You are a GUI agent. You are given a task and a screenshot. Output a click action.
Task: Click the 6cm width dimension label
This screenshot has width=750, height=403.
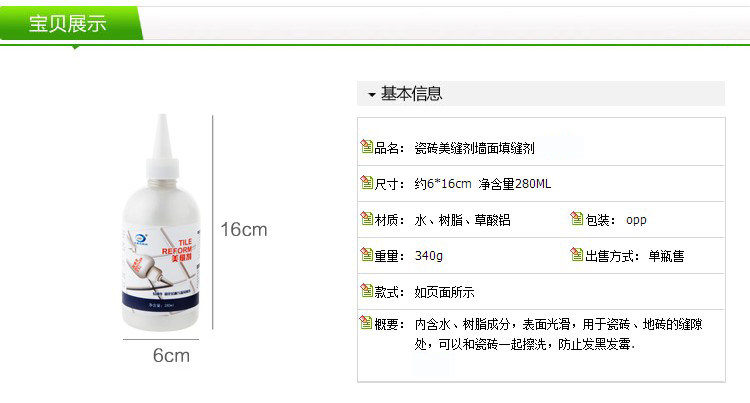click(x=171, y=356)
